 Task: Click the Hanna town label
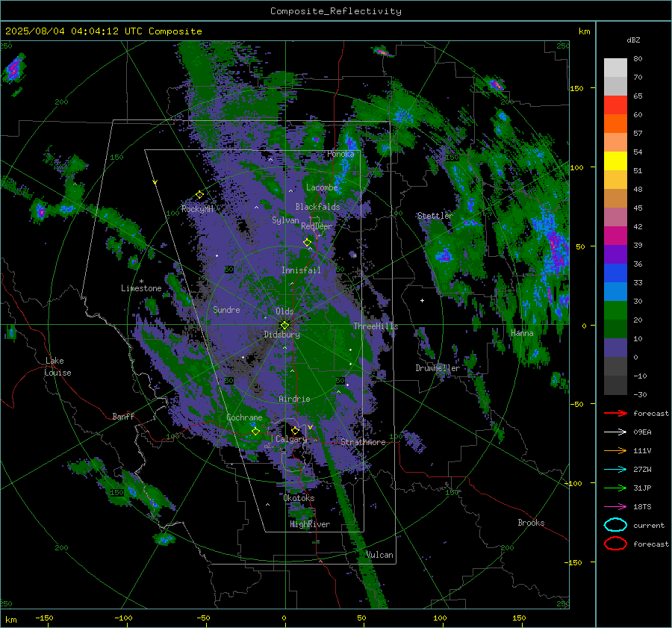coord(522,332)
